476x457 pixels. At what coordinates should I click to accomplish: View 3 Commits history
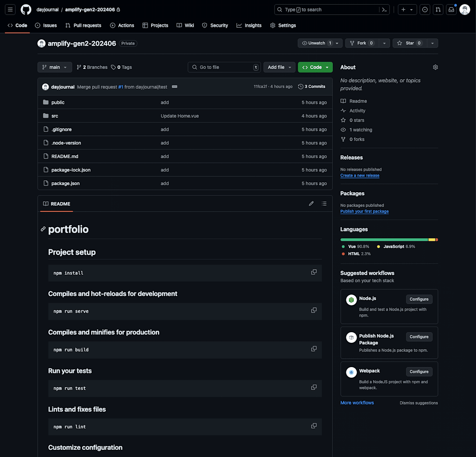coord(312,87)
